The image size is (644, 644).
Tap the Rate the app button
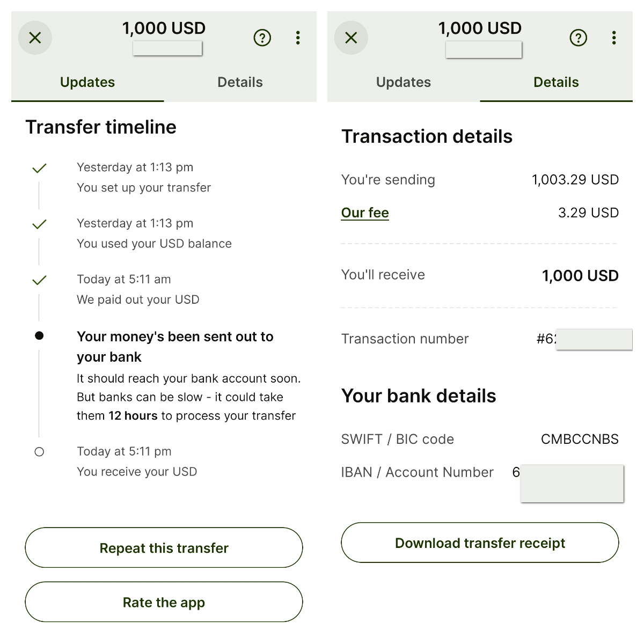coord(164,602)
